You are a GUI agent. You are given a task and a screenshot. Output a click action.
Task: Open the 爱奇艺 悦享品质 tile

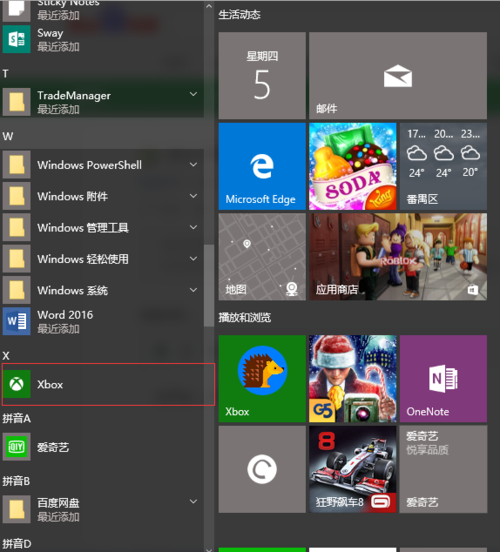[x=443, y=469]
